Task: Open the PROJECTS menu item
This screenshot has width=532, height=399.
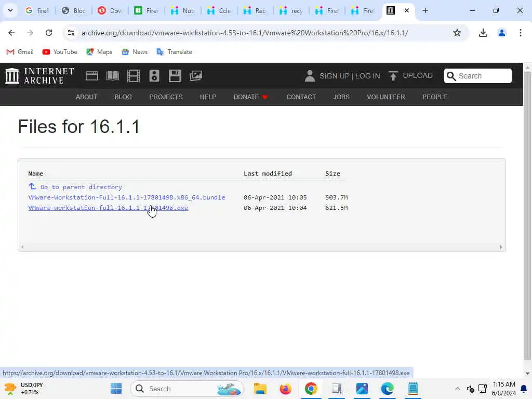Action: tap(166, 97)
